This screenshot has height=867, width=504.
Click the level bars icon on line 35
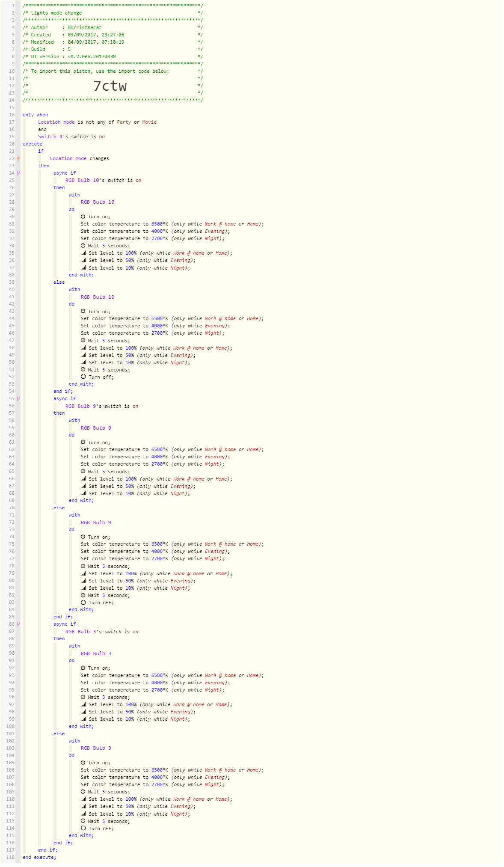pos(83,253)
